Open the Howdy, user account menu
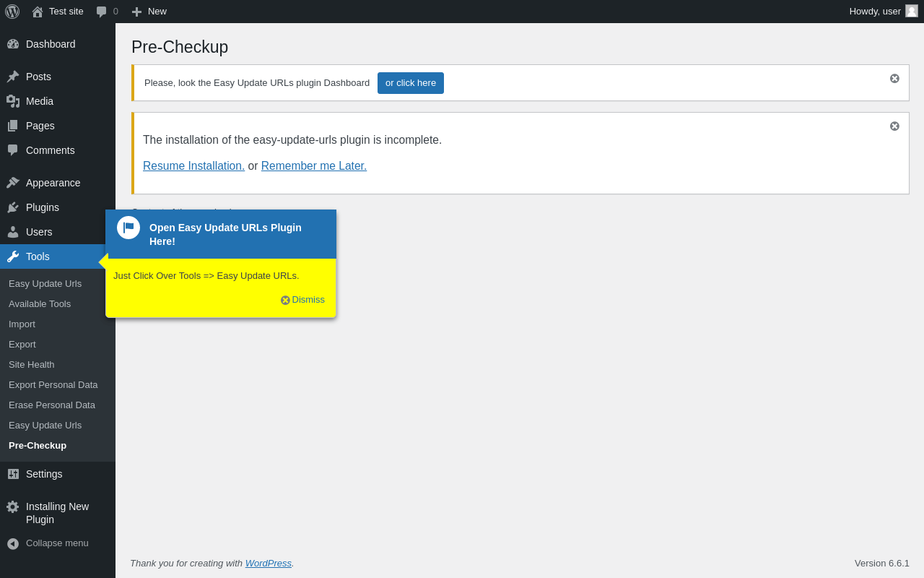The height and width of the screenshot is (578, 924). click(884, 12)
